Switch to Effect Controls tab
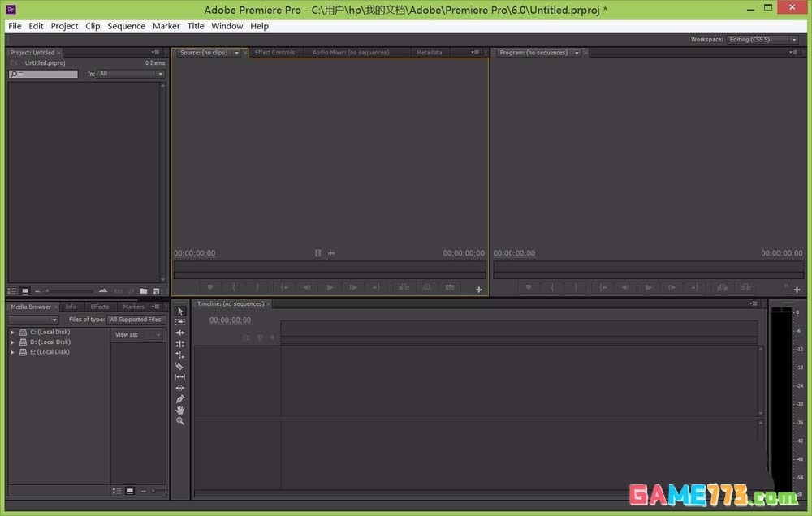This screenshot has width=812, height=516. click(x=274, y=52)
